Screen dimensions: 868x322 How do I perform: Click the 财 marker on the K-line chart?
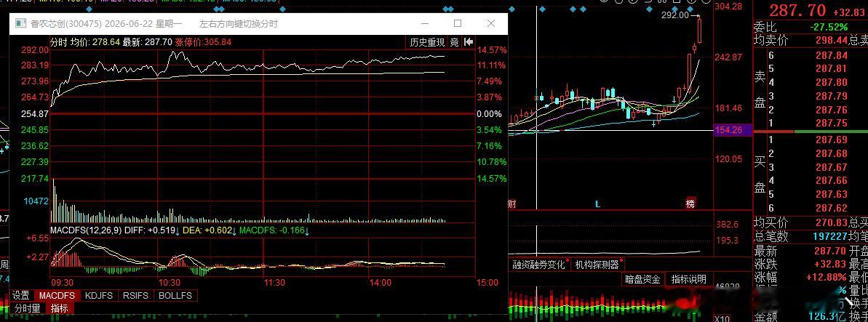pyautogui.click(x=512, y=204)
